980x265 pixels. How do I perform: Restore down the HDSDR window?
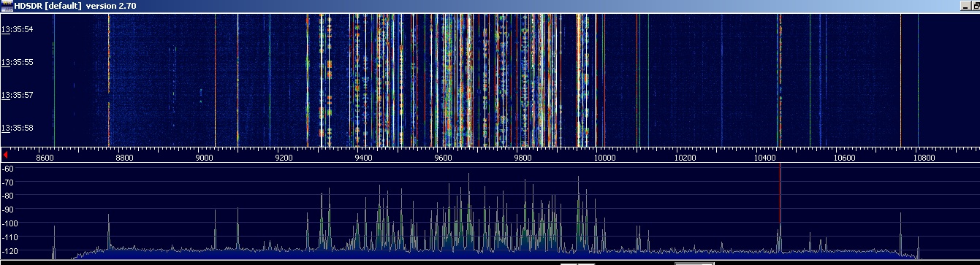click(976, 6)
